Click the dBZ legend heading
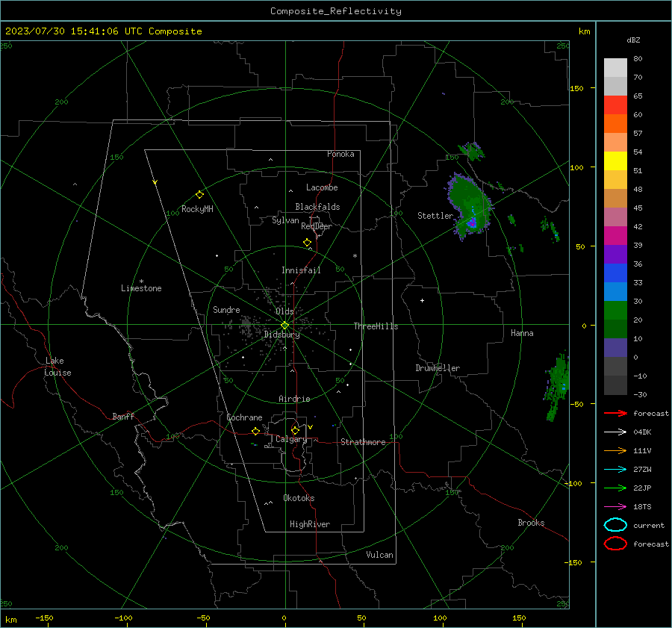Image resolution: width=672 pixels, height=628 pixels. 633,40
